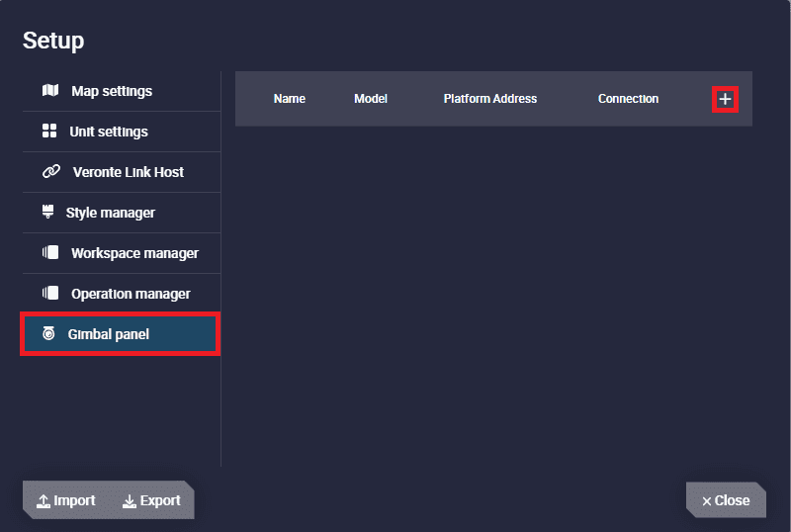Click the Veronte Link Host chain icon
Image resolution: width=791 pixels, height=532 pixels.
point(51,172)
